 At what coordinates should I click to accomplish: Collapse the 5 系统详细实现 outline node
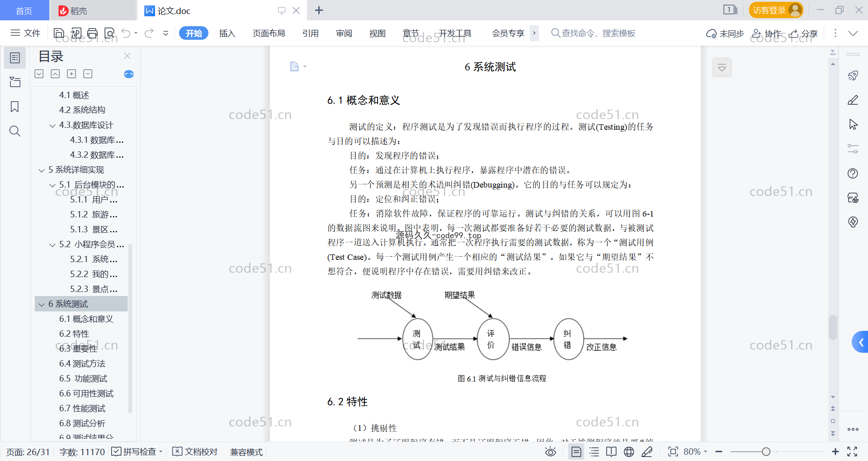pos(42,170)
